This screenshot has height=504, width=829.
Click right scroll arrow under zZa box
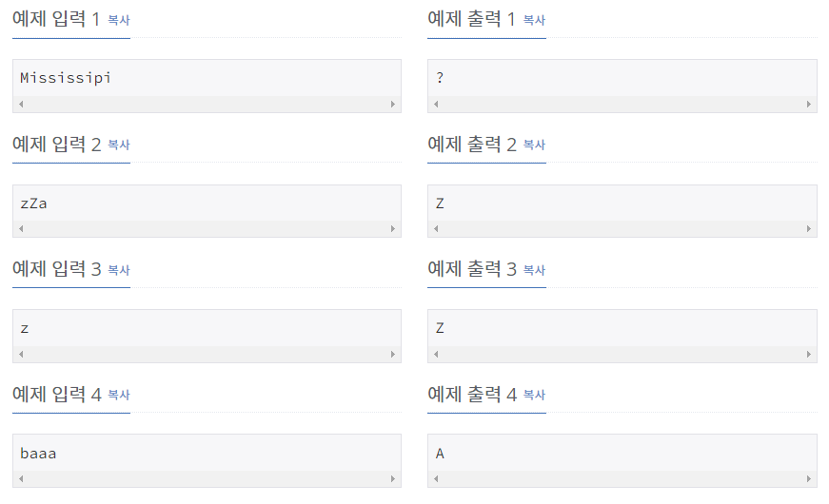pyautogui.click(x=393, y=229)
